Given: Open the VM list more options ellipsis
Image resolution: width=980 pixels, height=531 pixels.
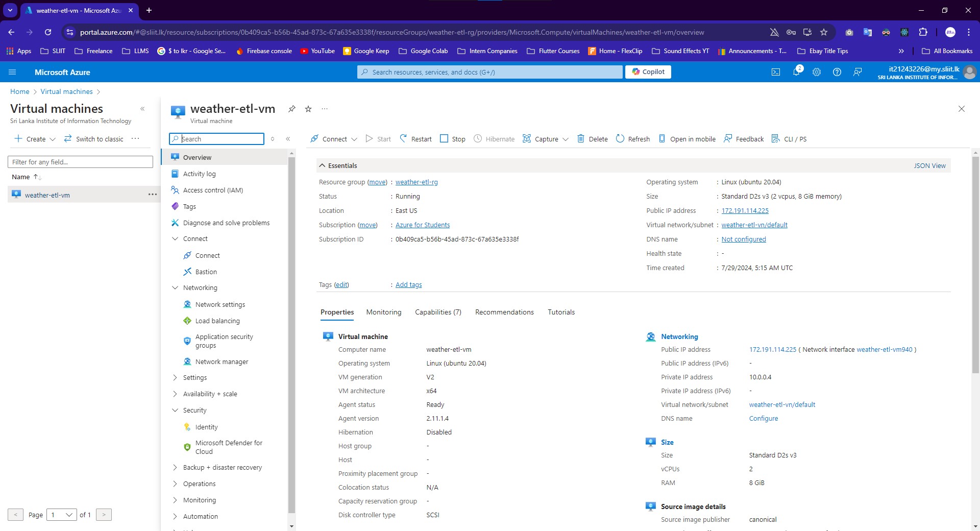Looking at the screenshot, I should pyautogui.click(x=135, y=138).
